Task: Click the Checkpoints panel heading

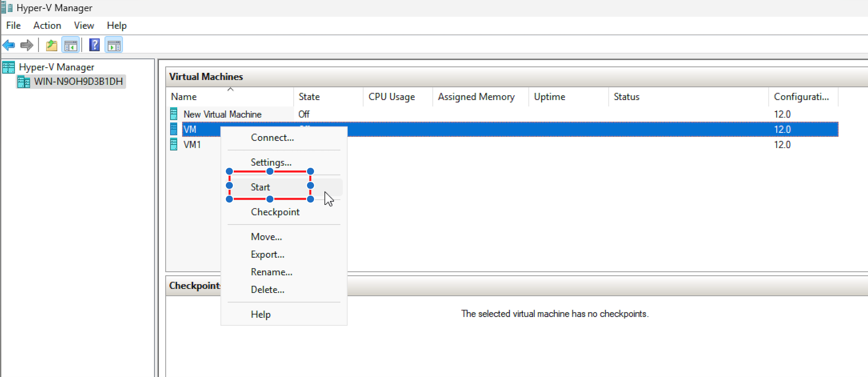Action: point(195,286)
